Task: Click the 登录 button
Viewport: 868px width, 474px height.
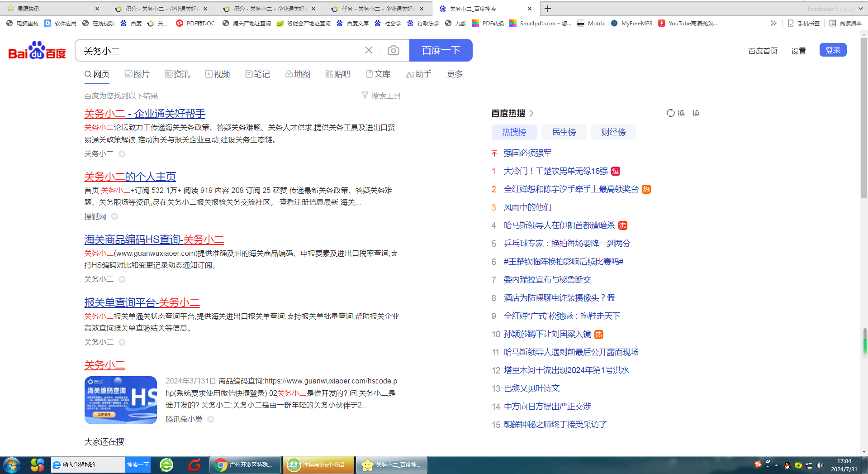Action: 833,50
